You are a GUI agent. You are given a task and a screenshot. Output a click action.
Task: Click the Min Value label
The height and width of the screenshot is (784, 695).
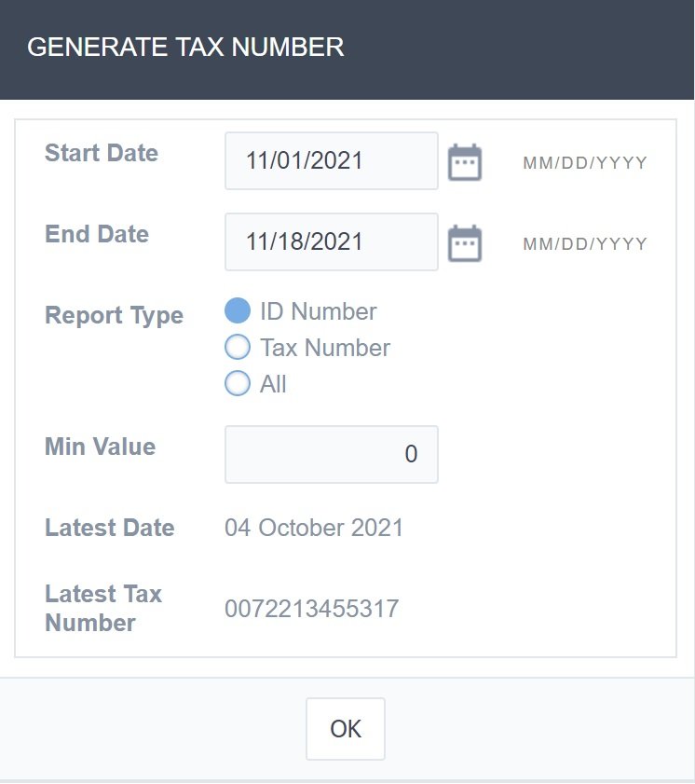[x=100, y=447]
